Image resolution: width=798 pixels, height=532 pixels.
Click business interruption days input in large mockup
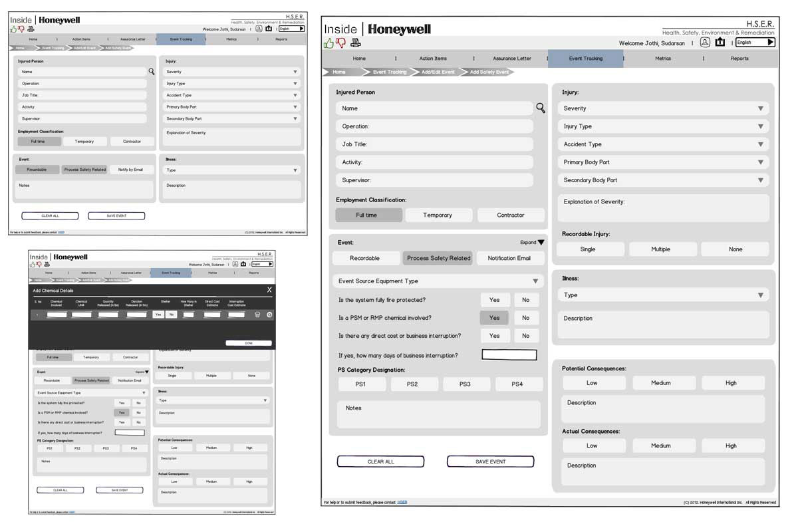(x=509, y=355)
